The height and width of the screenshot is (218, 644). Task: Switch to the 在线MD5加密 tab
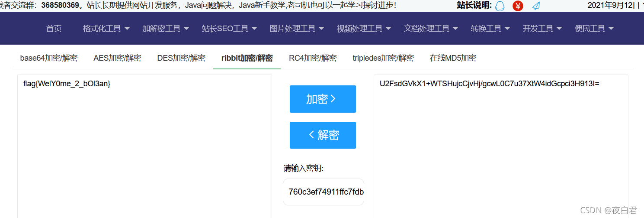(453, 58)
